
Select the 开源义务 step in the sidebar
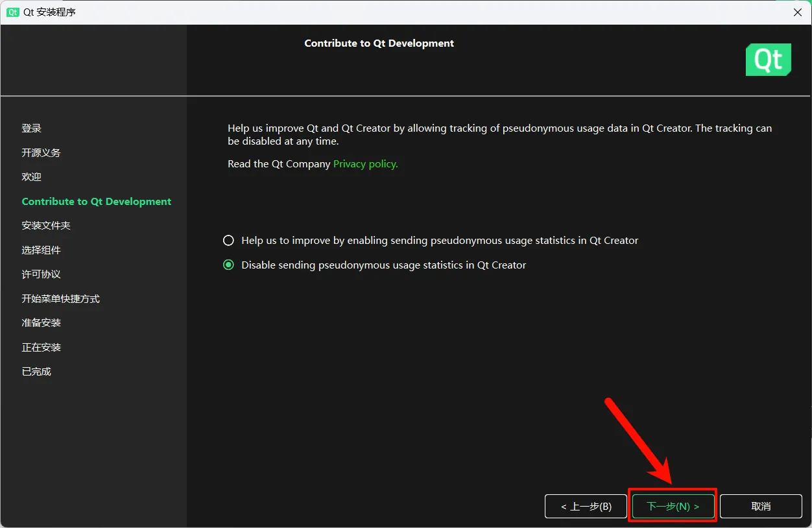41,153
